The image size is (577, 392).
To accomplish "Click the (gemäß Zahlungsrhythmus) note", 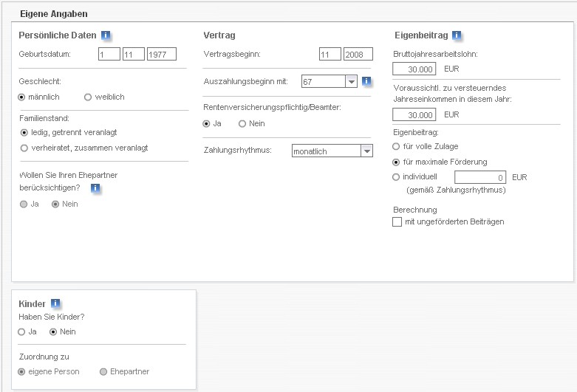I will point(456,190).
